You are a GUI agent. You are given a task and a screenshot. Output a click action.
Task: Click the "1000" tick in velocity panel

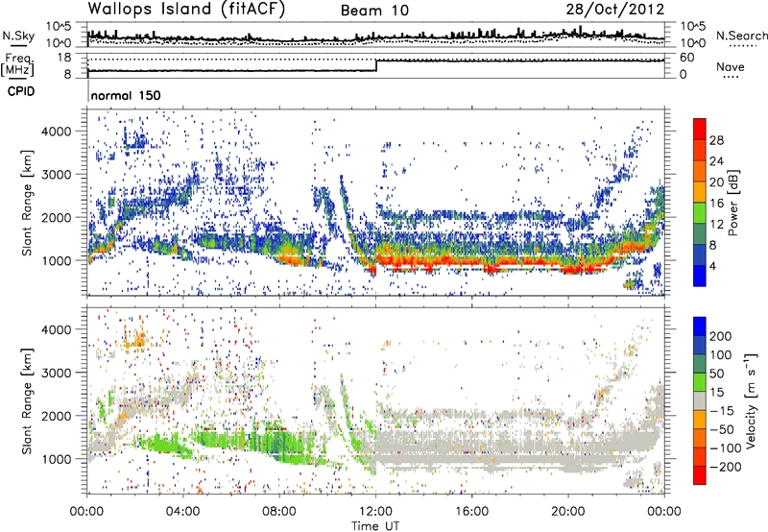pyautogui.click(x=57, y=459)
